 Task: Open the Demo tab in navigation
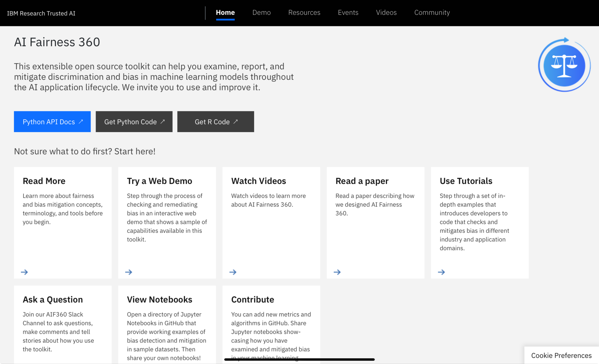tap(261, 13)
